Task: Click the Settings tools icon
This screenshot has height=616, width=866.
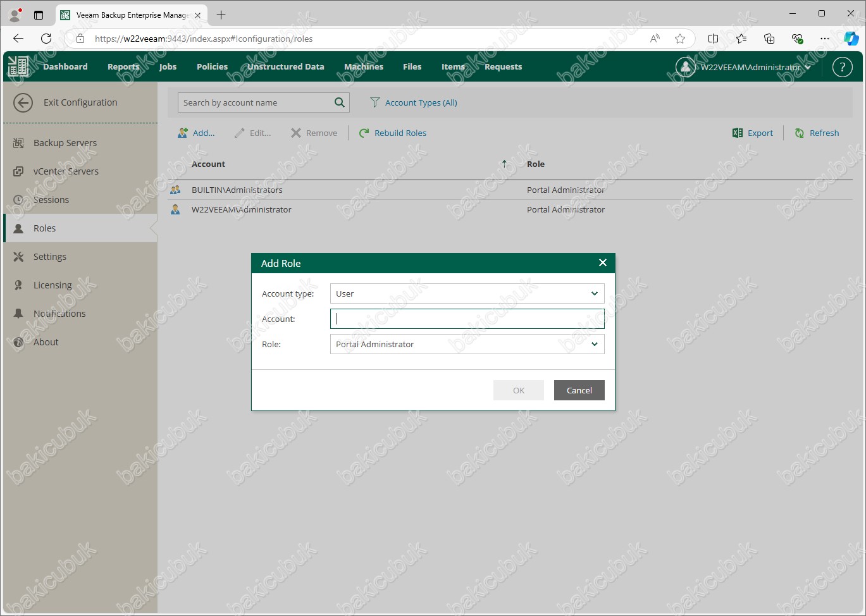Action: (x=18, y=257)
